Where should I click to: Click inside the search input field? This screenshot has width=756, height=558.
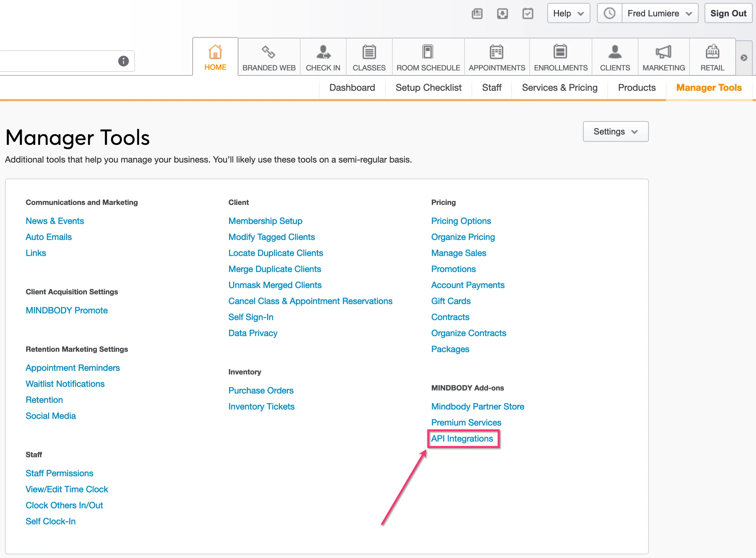(x=57, y=61)
